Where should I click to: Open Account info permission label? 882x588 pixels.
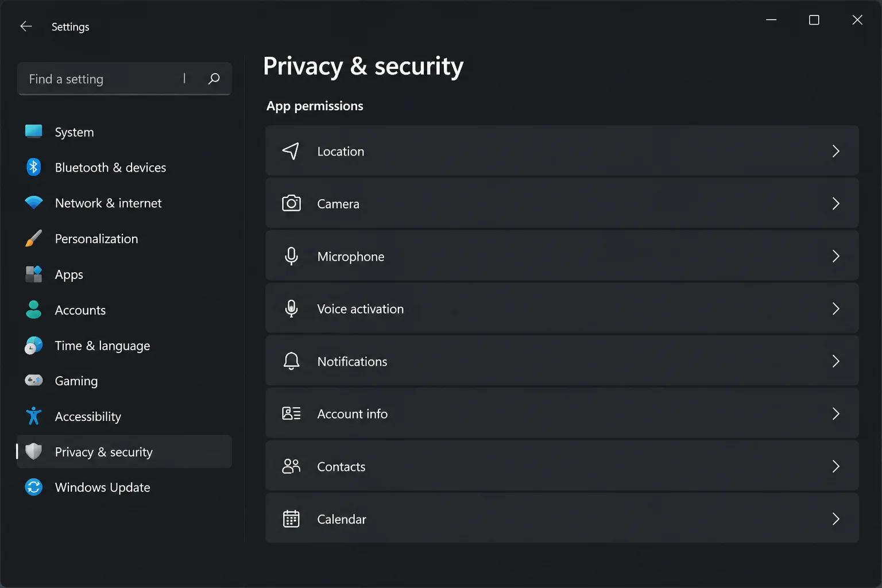(353, 414)
